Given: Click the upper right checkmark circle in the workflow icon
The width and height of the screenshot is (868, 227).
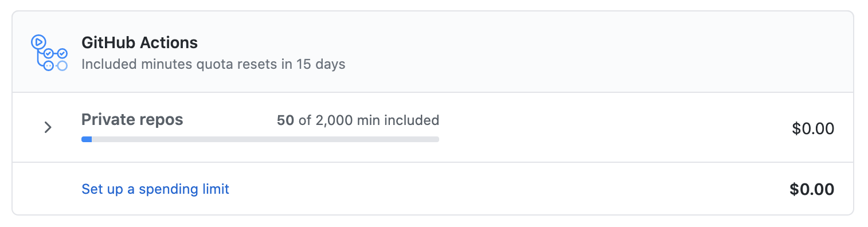Looking at the screenshot, I should pyautogui.click(x=62, y=53).
